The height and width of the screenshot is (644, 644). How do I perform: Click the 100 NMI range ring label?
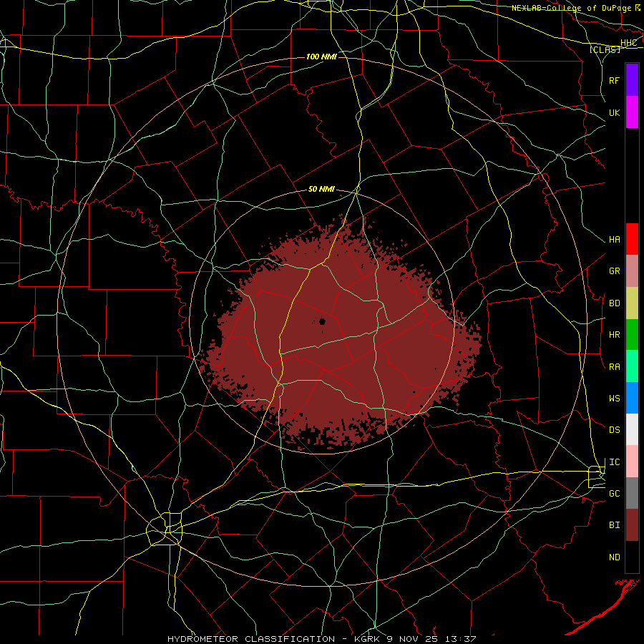pyautogui.click(x=321, y=57)
